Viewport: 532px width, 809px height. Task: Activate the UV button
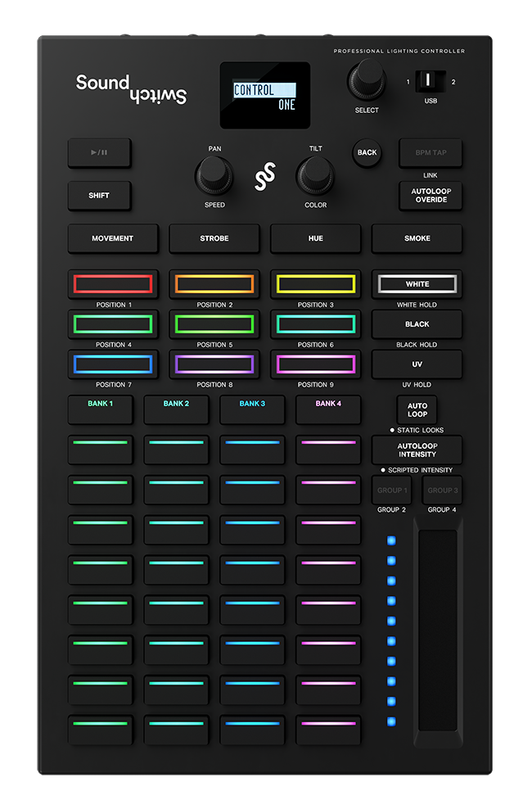pyautogui.click(x=417, y=364)
